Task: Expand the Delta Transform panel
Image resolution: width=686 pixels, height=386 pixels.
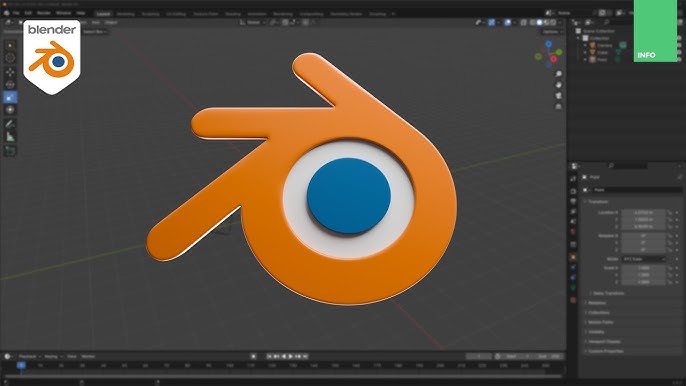Action: [x=609, y=293]
